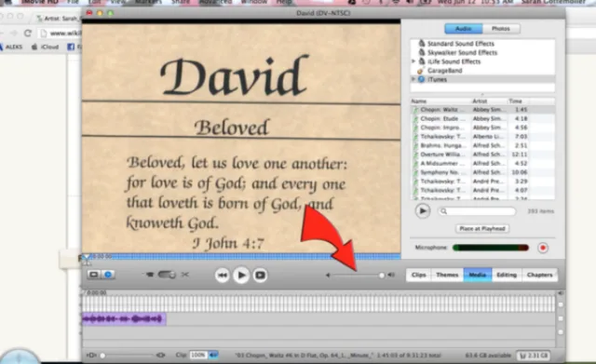This screenshot has height=364, width=596.
Task: Expand the iTunes disclosure triangle
Action: (413, 79)
